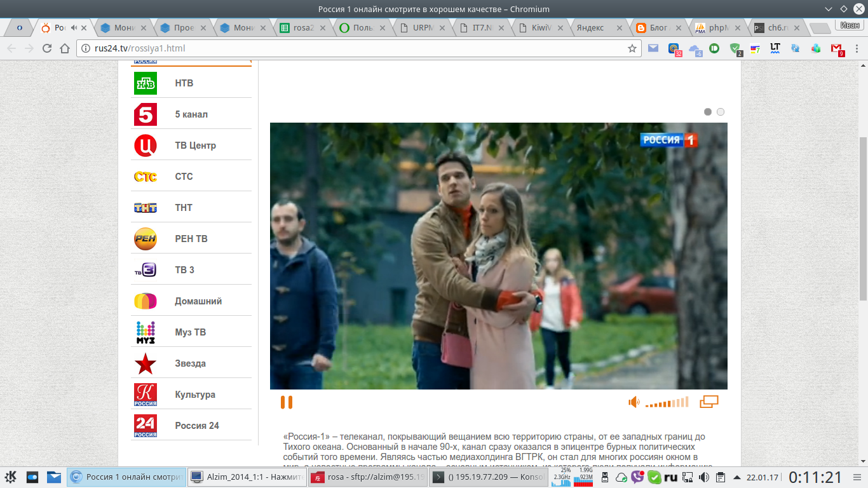Pause the video stream
Viewport: 868px width, 488px height.
click(x=287, y=402)
